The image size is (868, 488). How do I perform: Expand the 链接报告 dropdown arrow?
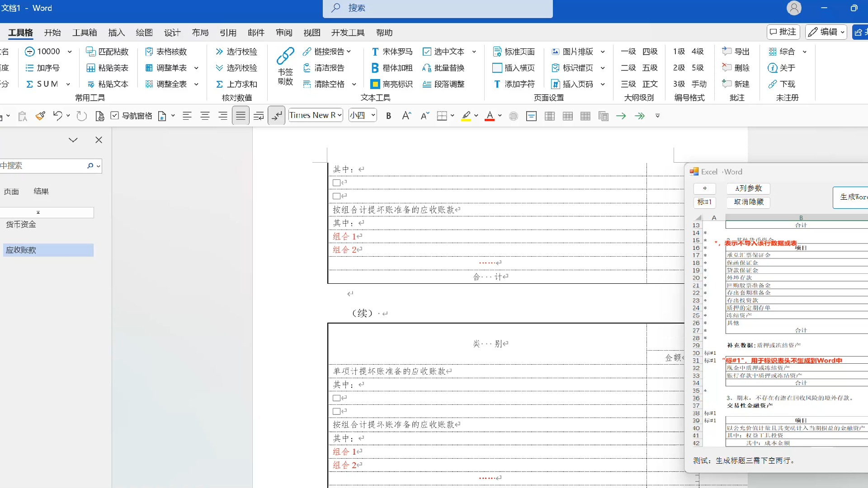pos(349,52)
